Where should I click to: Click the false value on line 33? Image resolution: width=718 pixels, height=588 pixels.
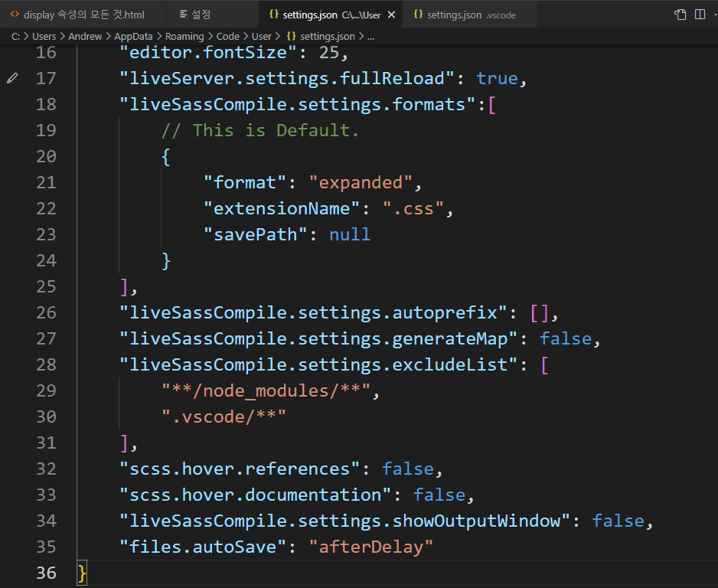click(439, 495)
